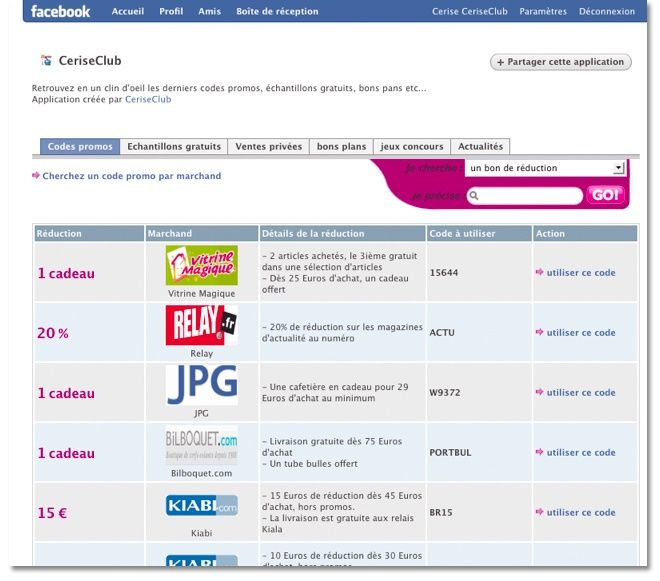Screen dimensions: 660x581
Task: Click the CeriseClub creator link
Action: 148,99
